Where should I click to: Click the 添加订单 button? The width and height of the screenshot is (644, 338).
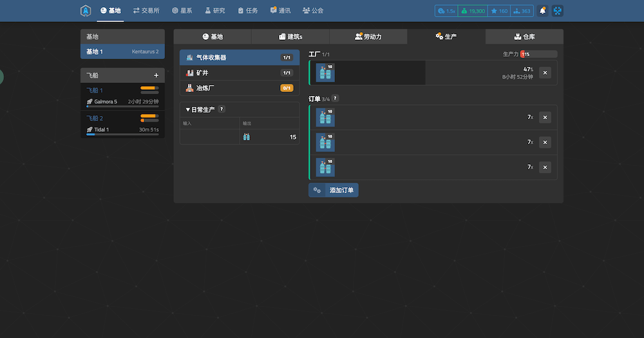click(334, 190)
